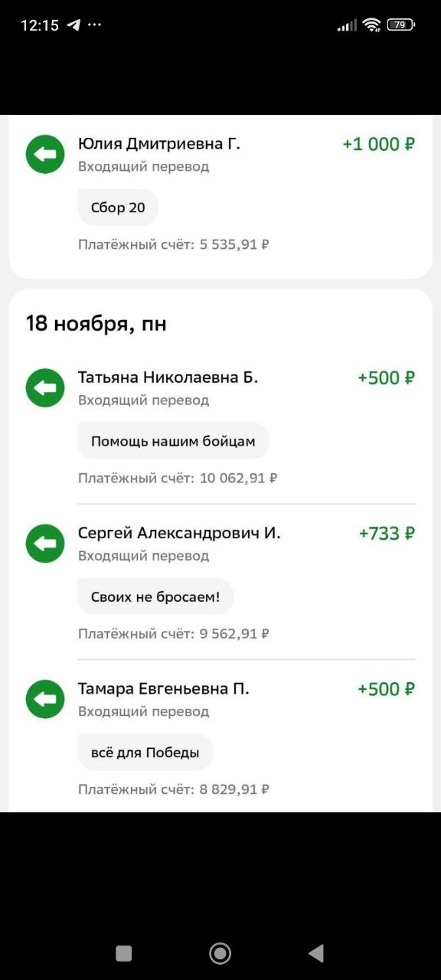Tap green arrow icon beside Тамара Евгеньевна П.
The height and width of the screenshot is (980, 441).
tap(45, 699)
